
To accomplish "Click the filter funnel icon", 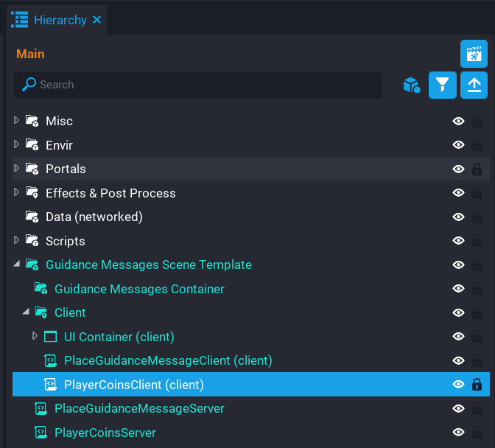I will [443, 85].
